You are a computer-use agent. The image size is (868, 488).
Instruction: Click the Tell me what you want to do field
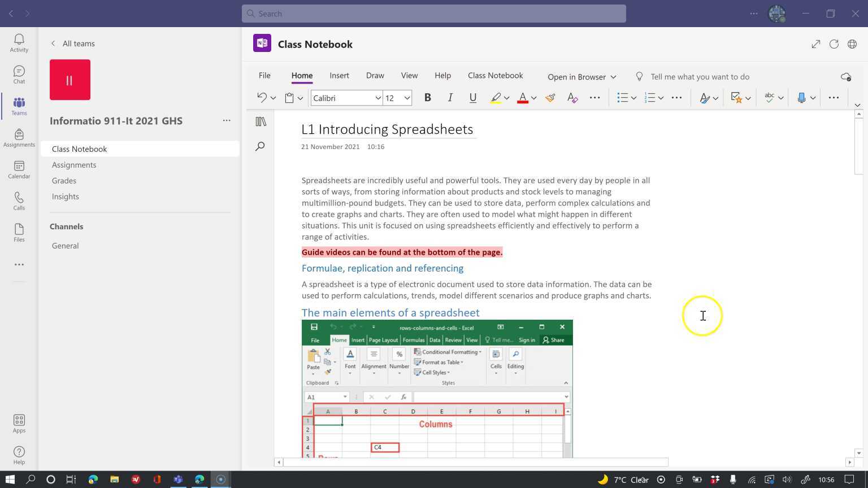(701, 76)
